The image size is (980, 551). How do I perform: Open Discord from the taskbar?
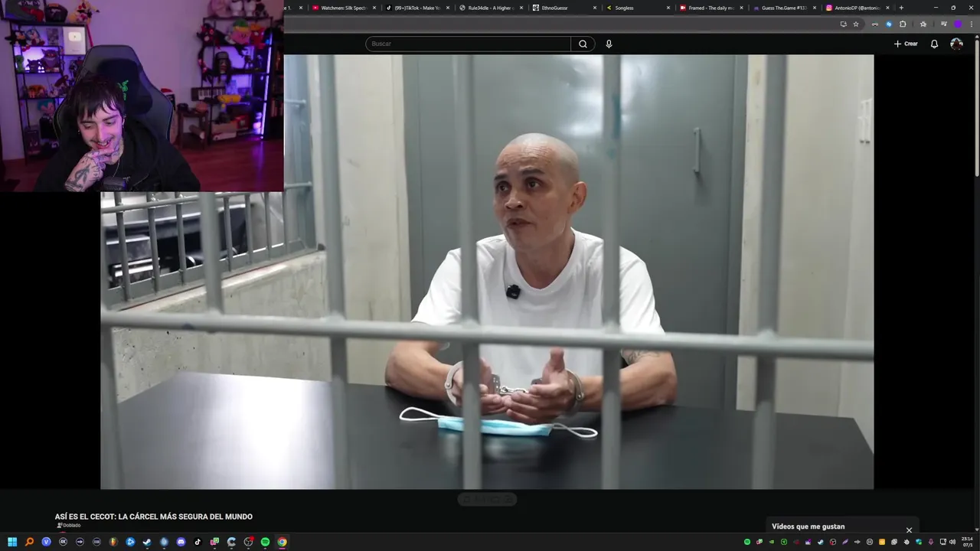pyautogui.click(x=181, y=542)
